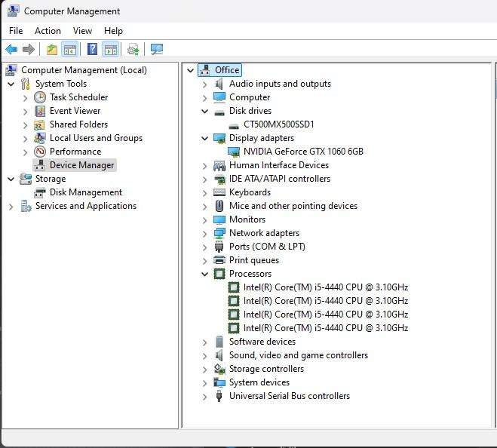Select the first Intel Core i5-4440 processor entry
Screen dimensions: 497x448
coord(326,287)
